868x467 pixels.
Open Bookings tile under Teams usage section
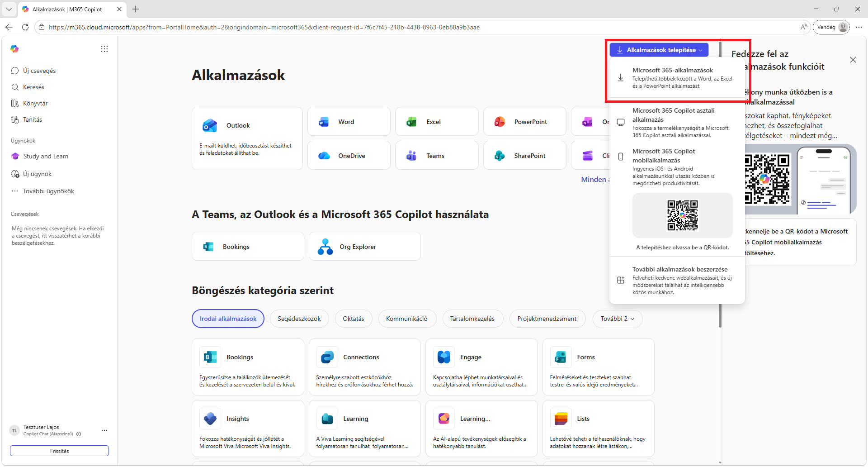click(248, 247)
